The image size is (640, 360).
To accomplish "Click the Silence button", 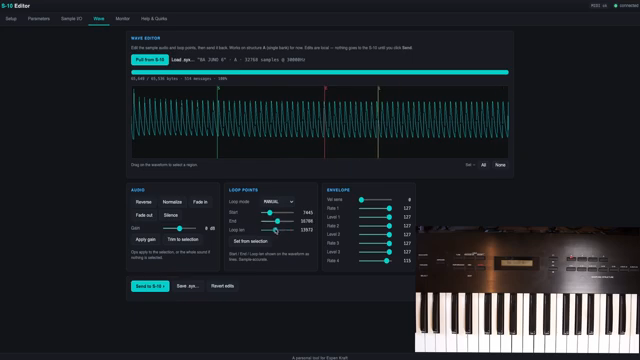I will point(171,215).
